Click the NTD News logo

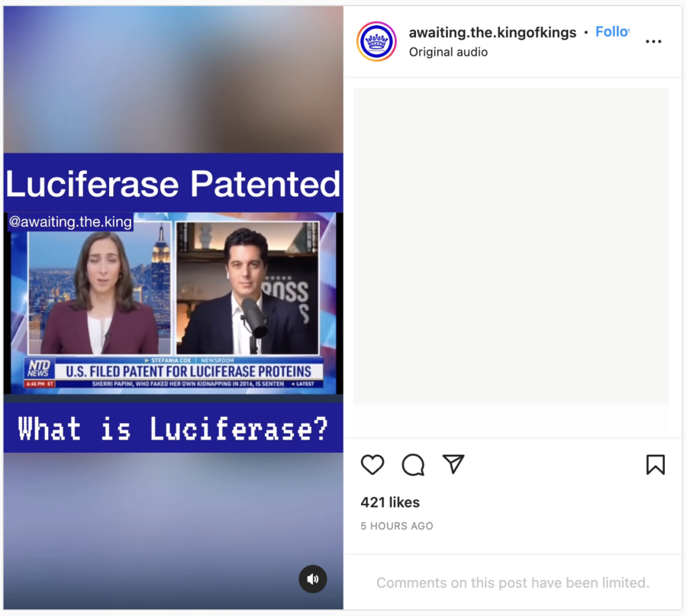tap(39, 368)
